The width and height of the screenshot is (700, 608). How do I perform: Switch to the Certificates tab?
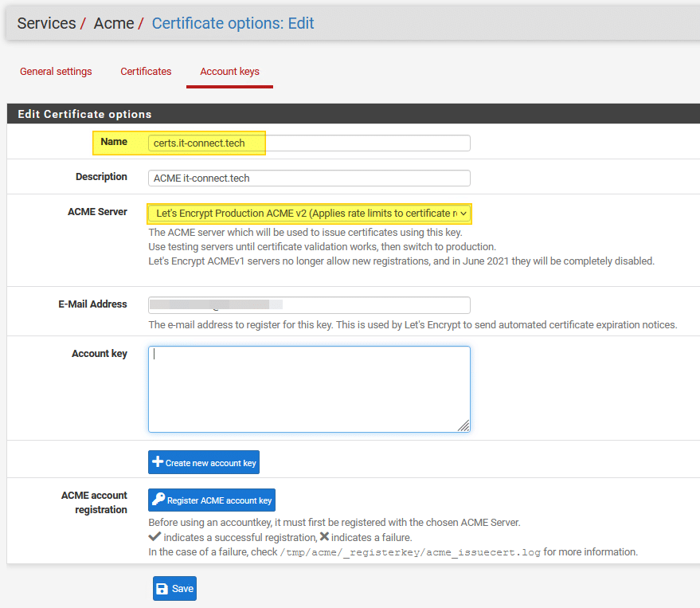146,71
